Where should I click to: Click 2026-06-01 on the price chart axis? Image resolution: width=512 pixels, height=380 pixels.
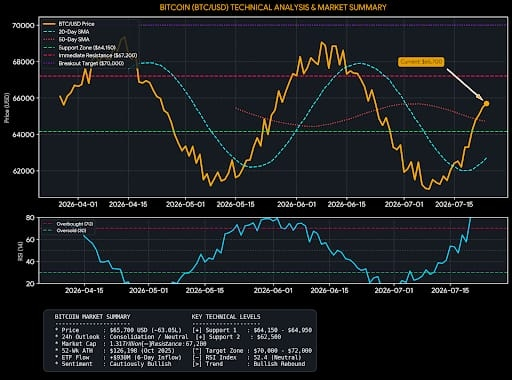pos(296,204)
